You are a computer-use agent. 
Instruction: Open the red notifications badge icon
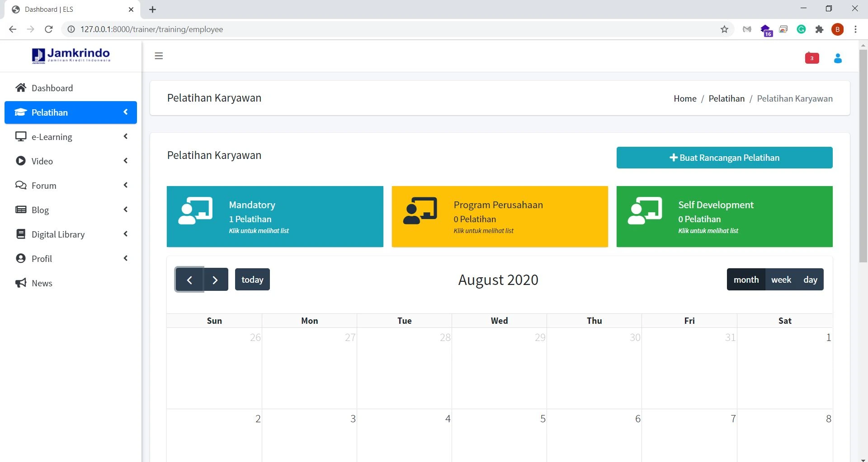point(812,58)
